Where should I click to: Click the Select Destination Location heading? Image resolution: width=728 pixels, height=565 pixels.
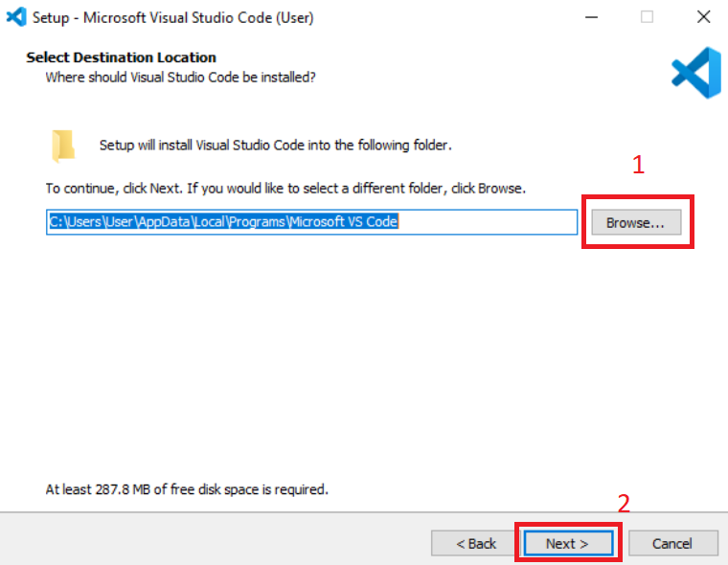tap(122, 57)
